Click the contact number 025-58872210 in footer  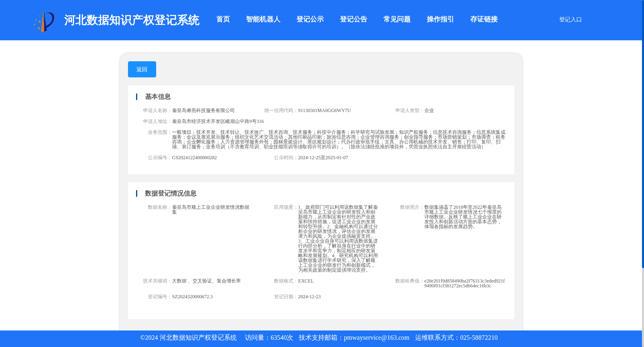[479, 338]
